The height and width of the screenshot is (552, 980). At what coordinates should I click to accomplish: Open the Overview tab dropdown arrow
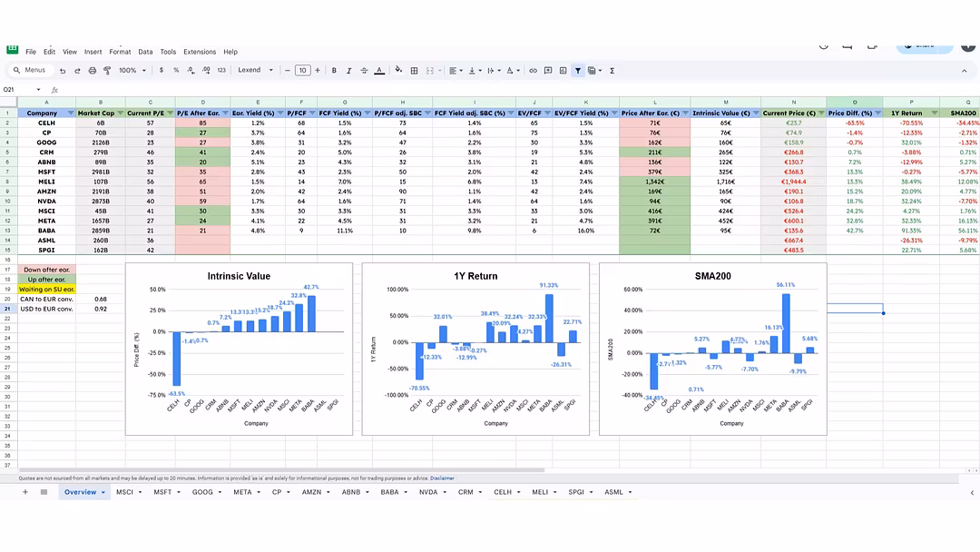(103, 492)
